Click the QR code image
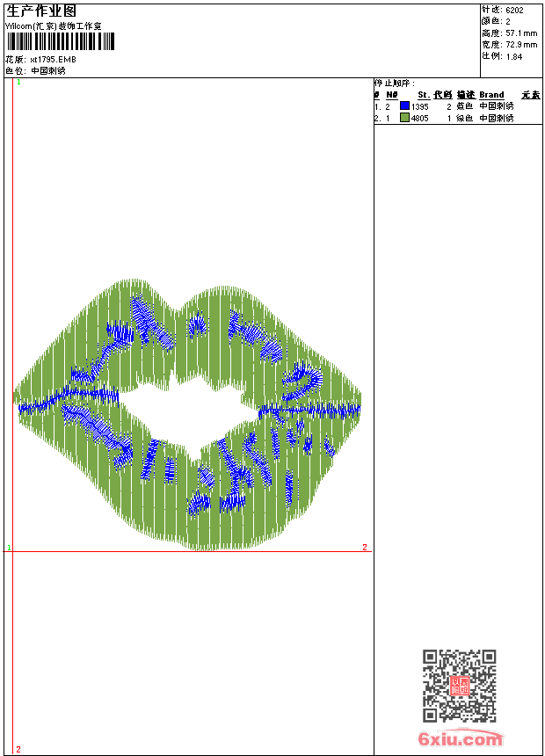Viewport: 545px width, 756px height. [459, 686]
